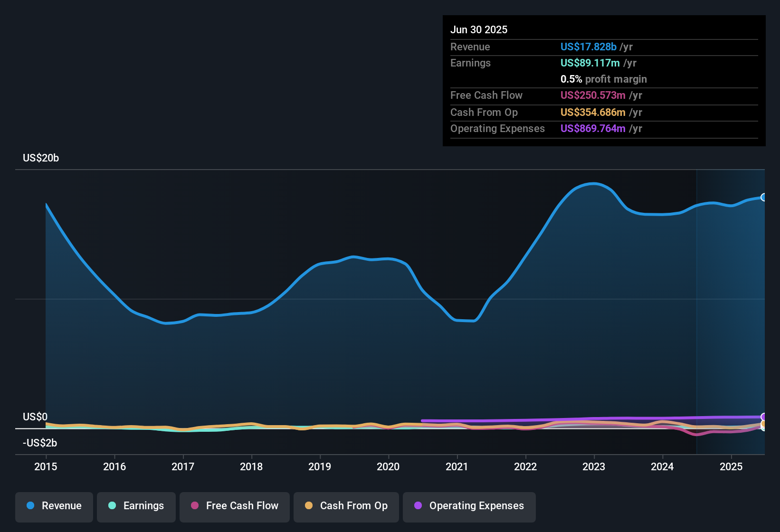
Task: Click the US$354.686m cash from op value
Action: [593, 113]
